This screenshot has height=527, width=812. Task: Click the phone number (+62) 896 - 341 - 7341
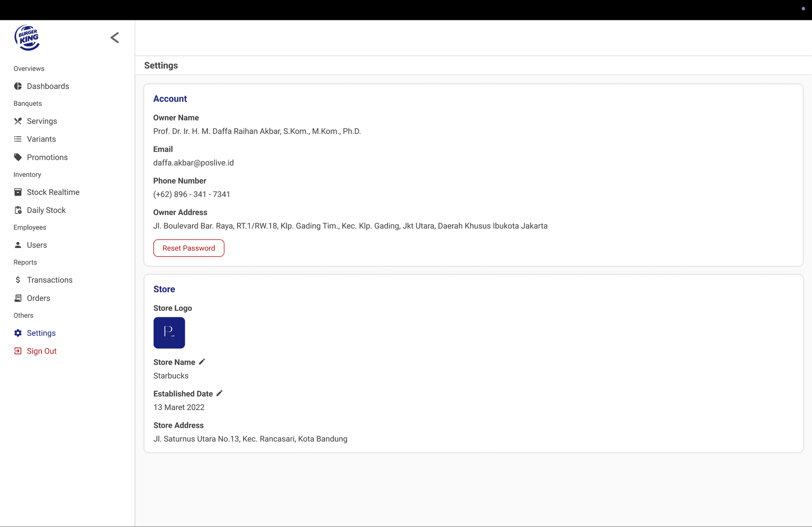pyautogui.click(x=192, y=194)
